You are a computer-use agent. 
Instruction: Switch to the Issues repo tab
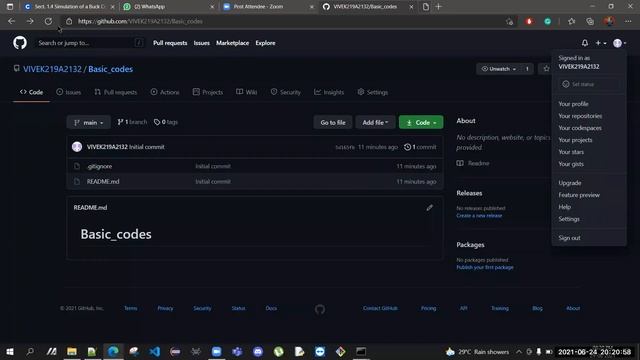[69, 92]
